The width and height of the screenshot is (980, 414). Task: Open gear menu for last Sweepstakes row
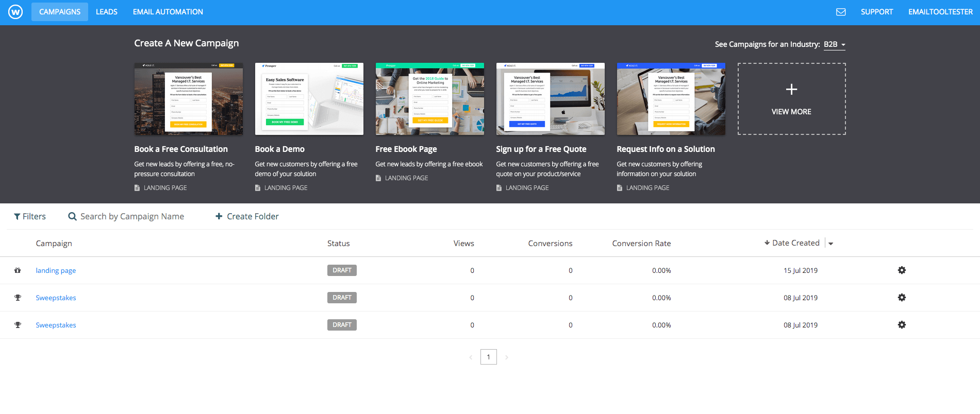[902, 325]
